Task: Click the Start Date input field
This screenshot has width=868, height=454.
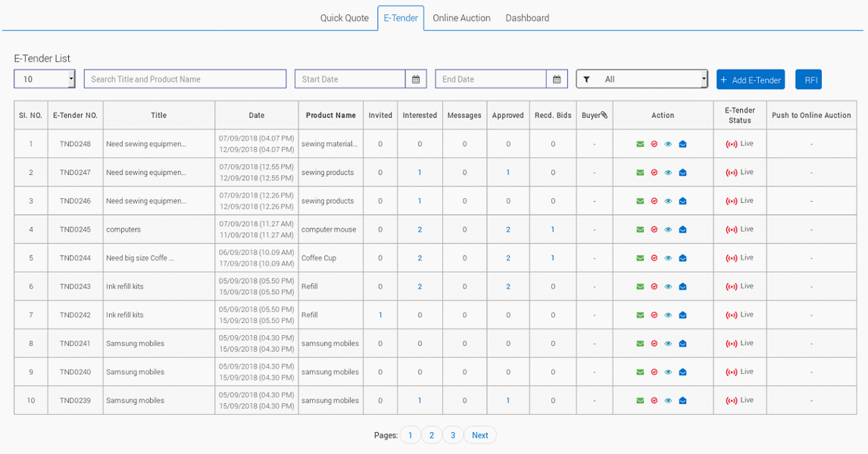Action: [x=350, y=79]
